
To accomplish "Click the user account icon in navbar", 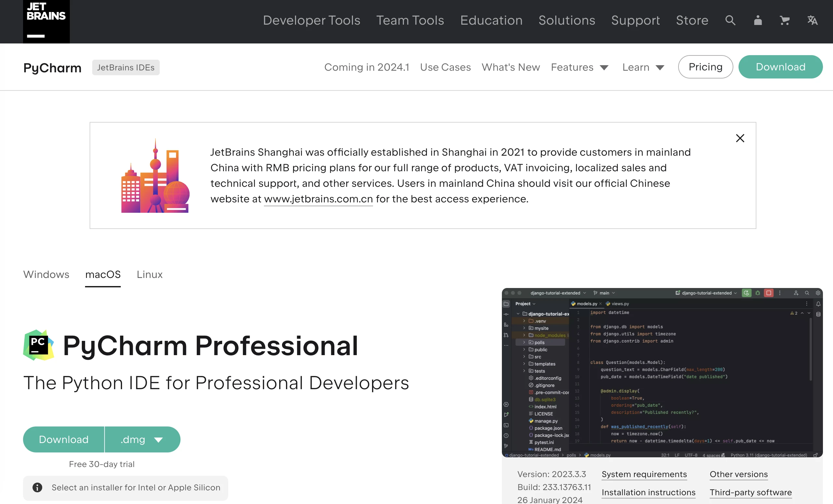I will tap(756, 21).
